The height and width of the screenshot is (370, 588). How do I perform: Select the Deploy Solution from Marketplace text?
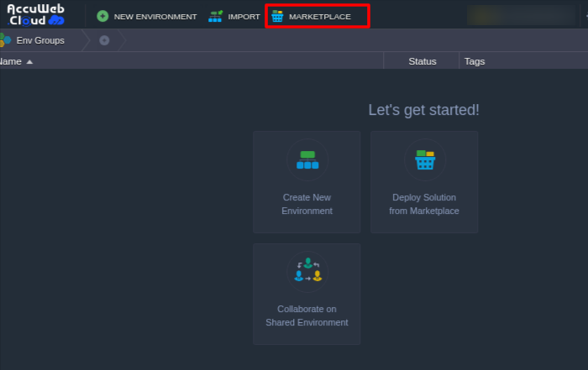(424, 204)
